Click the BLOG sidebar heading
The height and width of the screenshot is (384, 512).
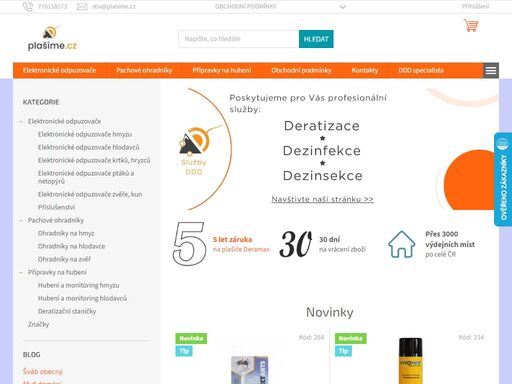pyautogui.click(x=32, y=355)
